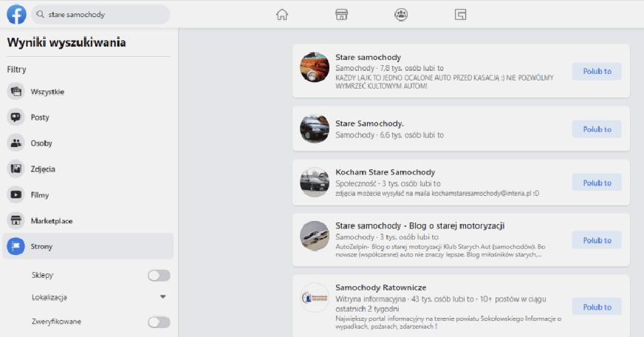Choose the Marketplace filter in sidebar

88,221
